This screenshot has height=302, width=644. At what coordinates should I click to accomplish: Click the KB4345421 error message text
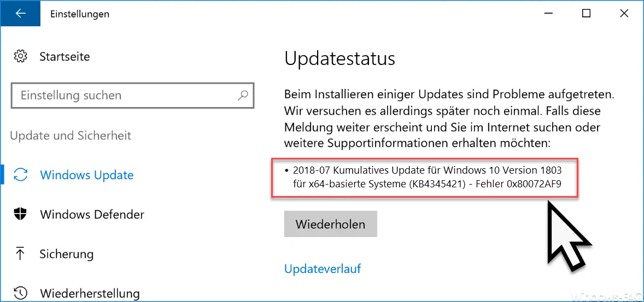coord(424,177)
